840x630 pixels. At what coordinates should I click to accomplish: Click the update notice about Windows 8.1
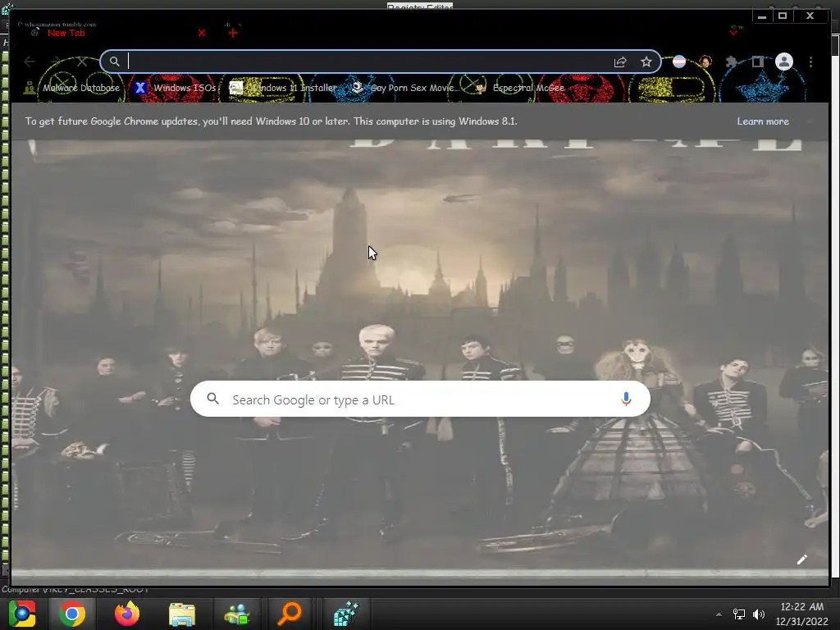click(271, 121)
